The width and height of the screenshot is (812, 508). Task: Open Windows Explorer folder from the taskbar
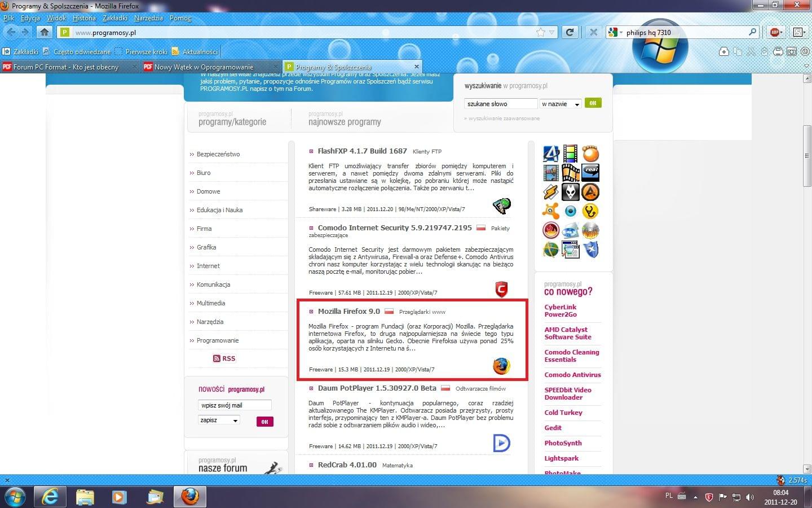85,497
